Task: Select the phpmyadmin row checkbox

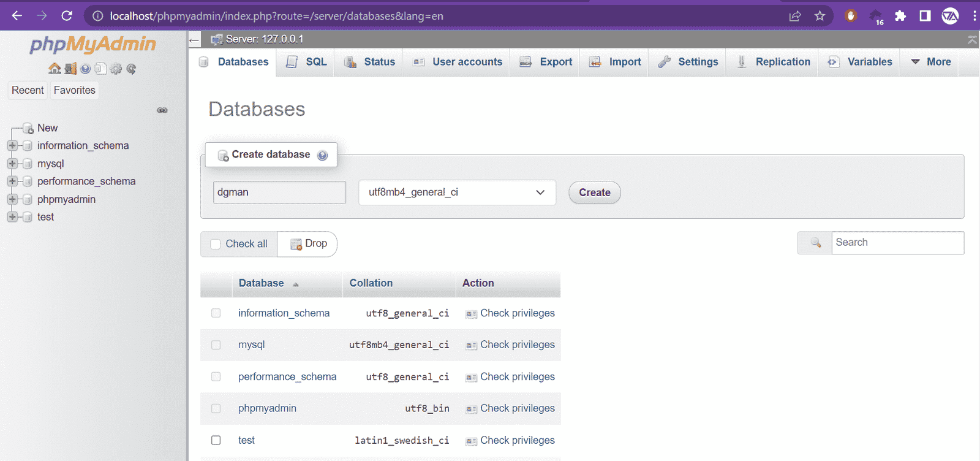Action: [x=216, y=408]
